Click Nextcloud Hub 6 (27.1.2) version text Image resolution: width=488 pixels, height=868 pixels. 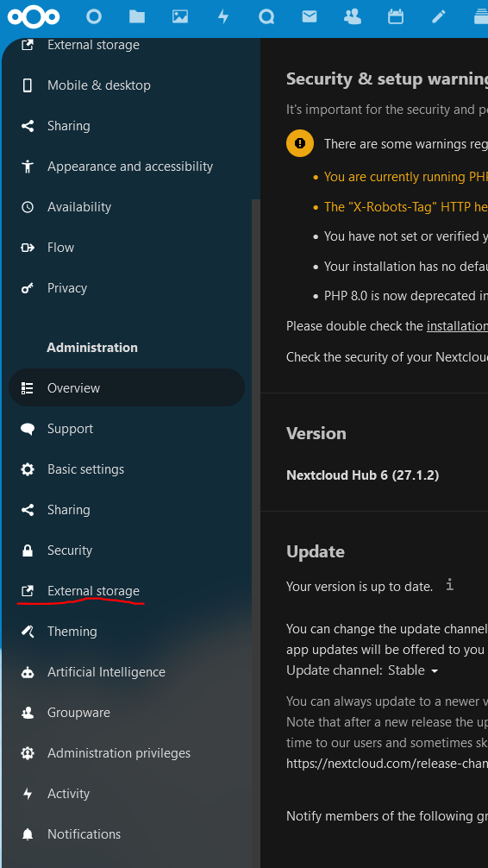[362, 475]
